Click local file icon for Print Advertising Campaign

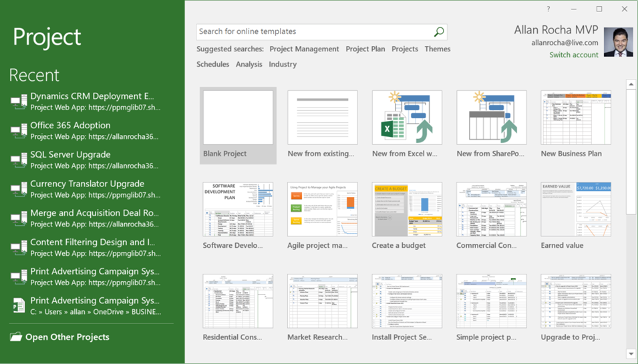click(18, 306)
